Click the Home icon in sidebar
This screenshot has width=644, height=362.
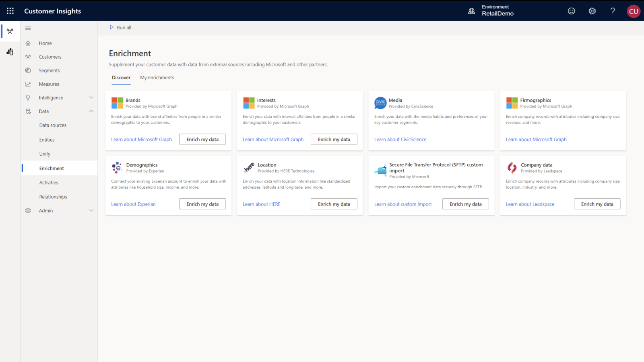[28, 43]
